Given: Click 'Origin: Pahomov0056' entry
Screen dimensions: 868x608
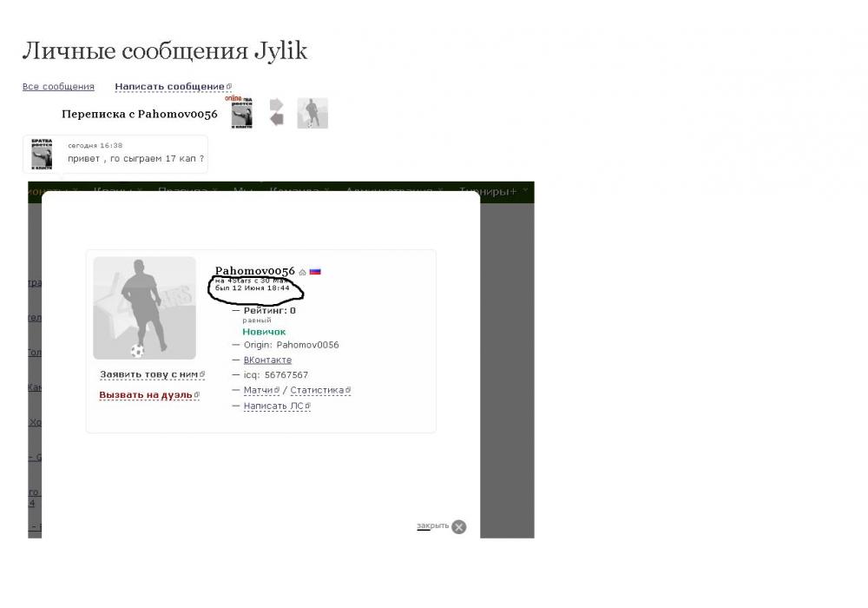Looking at the screenshot, I should [x=291, y=345].
